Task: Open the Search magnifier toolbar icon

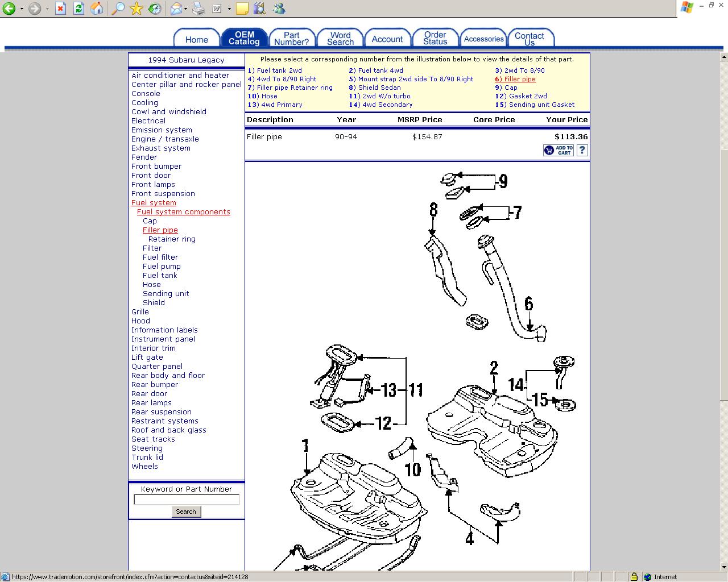Action: [x=118, y=9]
